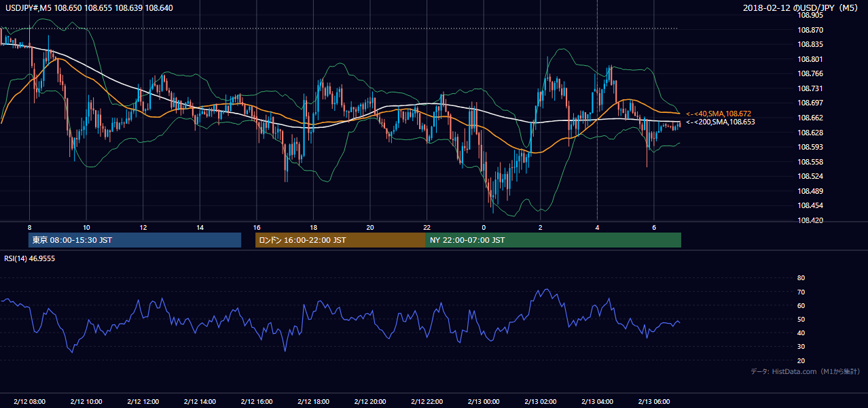This screenshot has width=868, height=408.
Task: Click price axis value 108.628
Action: tap(811, 132)
